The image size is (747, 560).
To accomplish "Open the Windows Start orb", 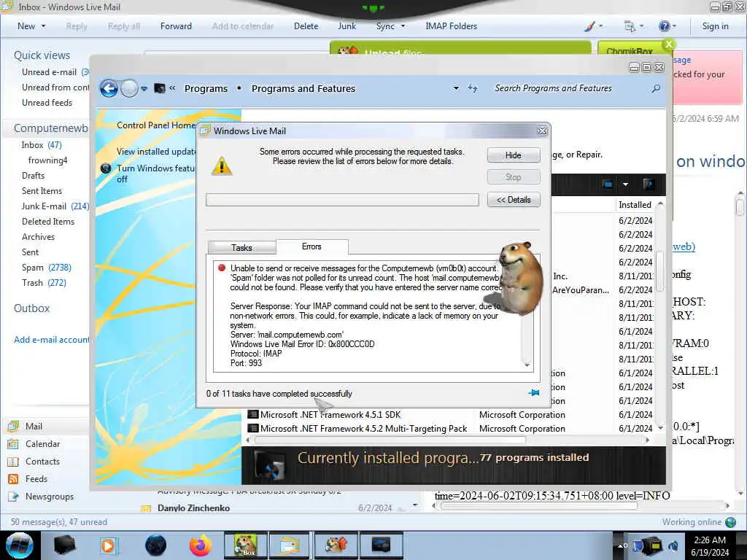I will point(20,545).
